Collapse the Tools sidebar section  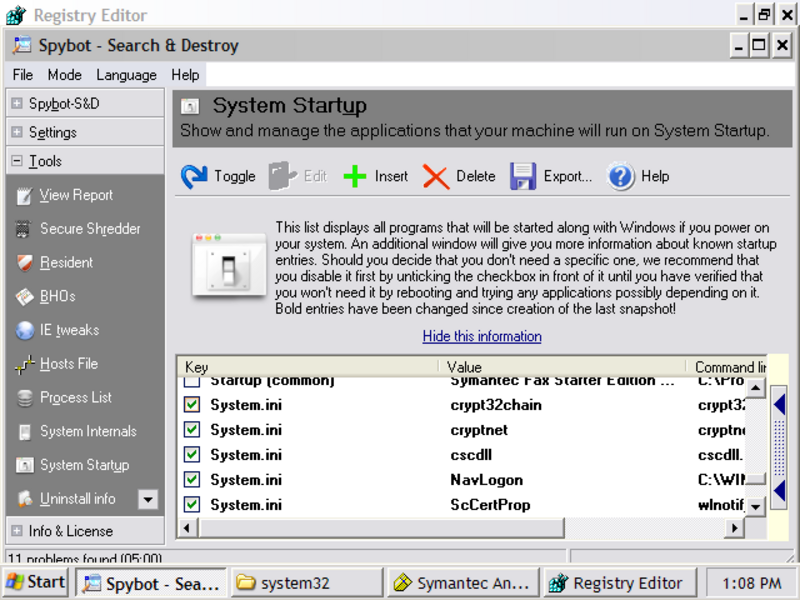17,161
